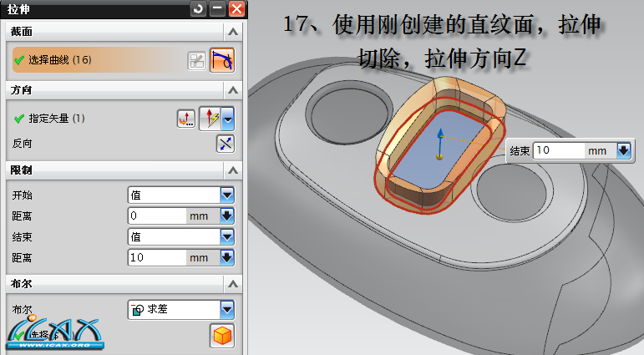The image size is (644, 355).
Task: Open the 布尔 求差 dropdown
Action: tap(227, 310)
